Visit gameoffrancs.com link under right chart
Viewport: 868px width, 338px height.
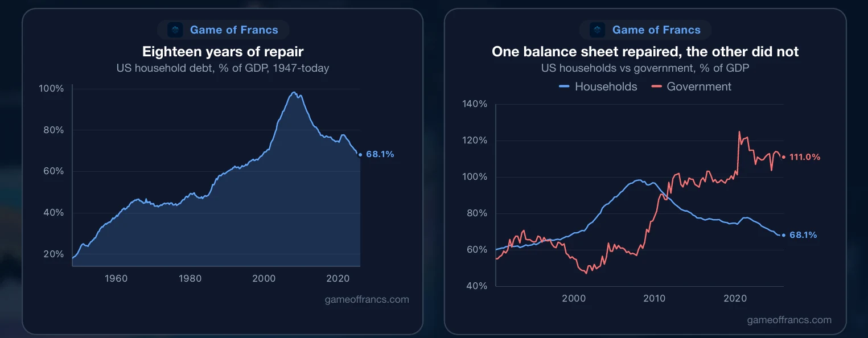tap(789, 320)
